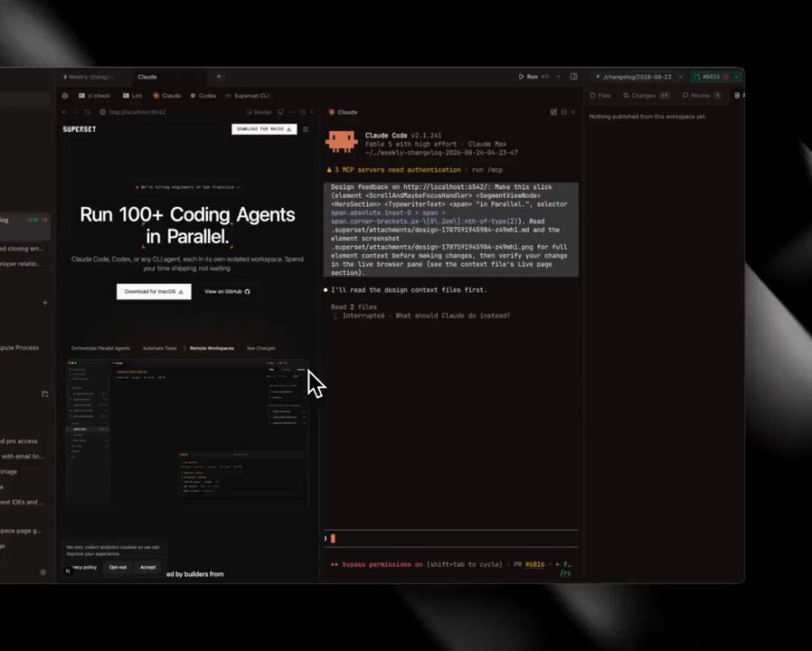
Task: Click Accept on the cookie banner
Action: click(147, 567)
